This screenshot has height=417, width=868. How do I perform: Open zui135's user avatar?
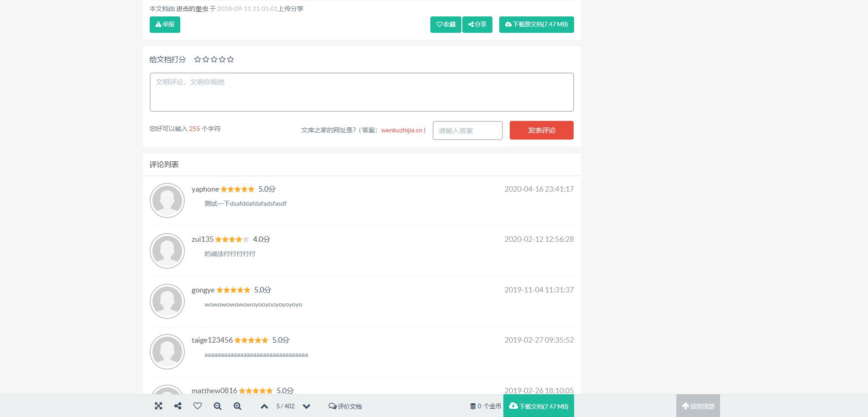167,251
